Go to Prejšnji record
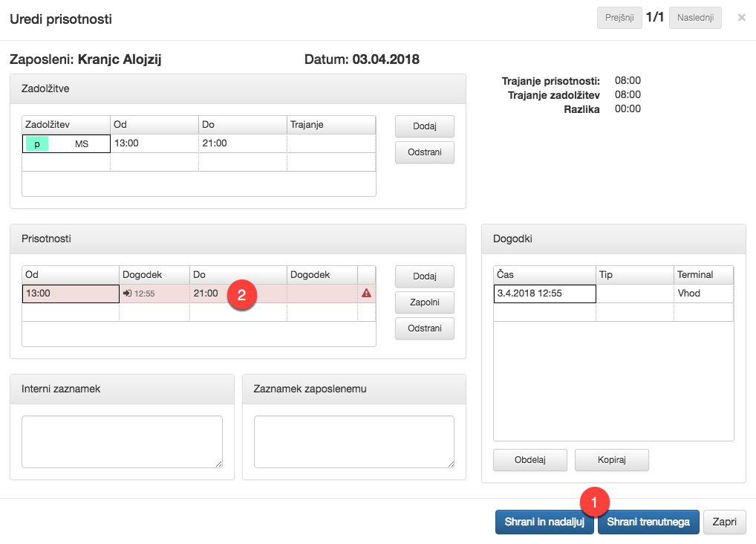This screenshot has width=756, height=544. (619, 18)
